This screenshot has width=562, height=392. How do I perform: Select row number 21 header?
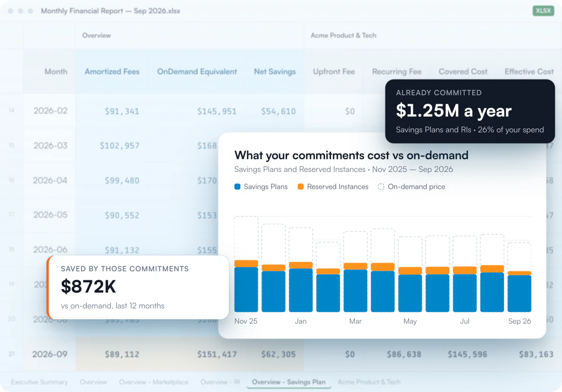click(12, 354)
